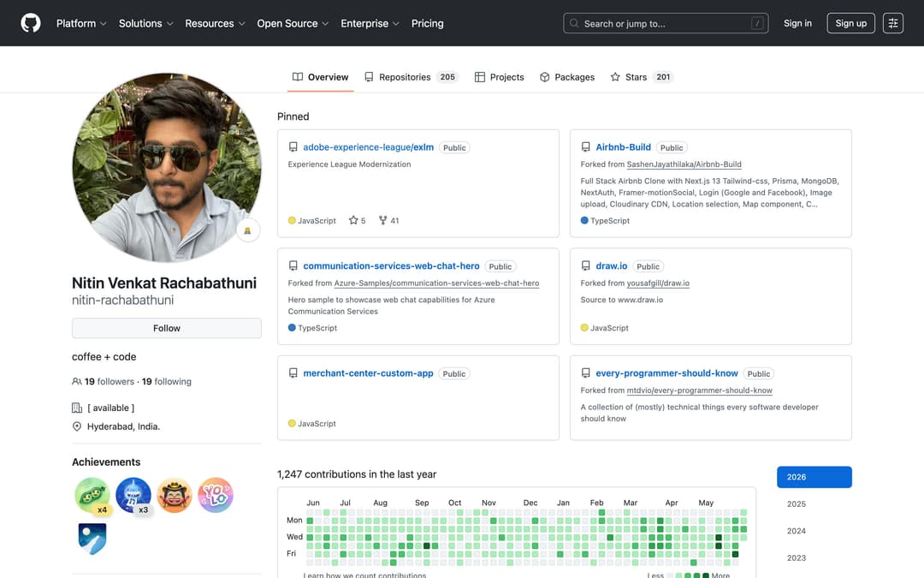Click the Sign up button

851,23
